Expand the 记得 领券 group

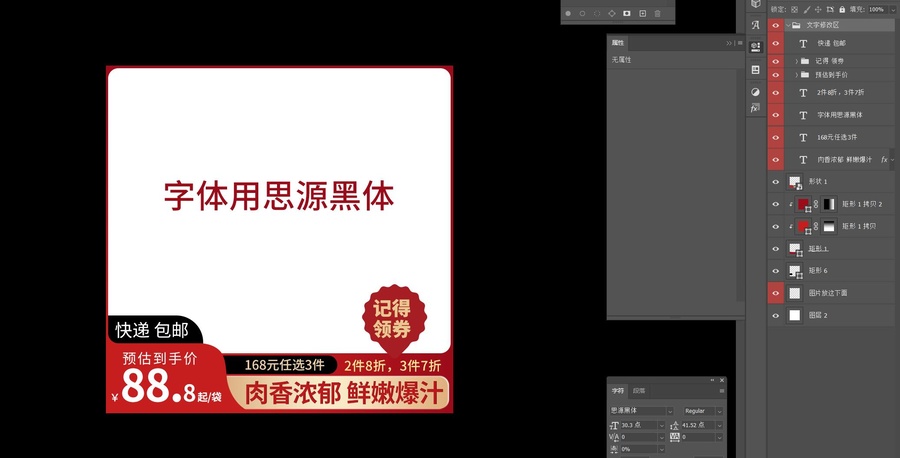(x=797, y=61)
